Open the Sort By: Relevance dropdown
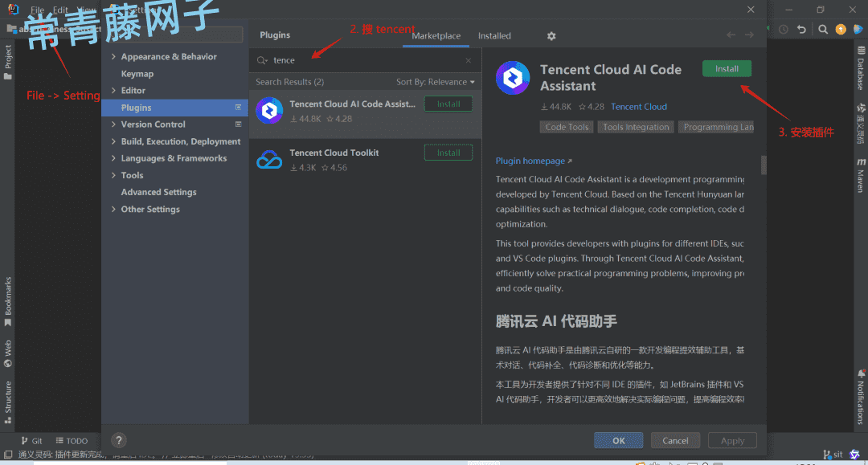868x465 pixels. click(435, 82)
